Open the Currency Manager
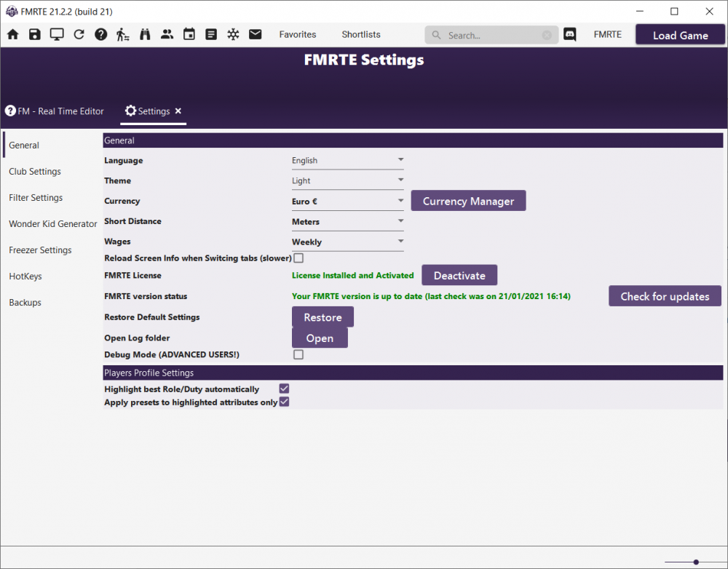The image size is (728, 569). (468, 201)
